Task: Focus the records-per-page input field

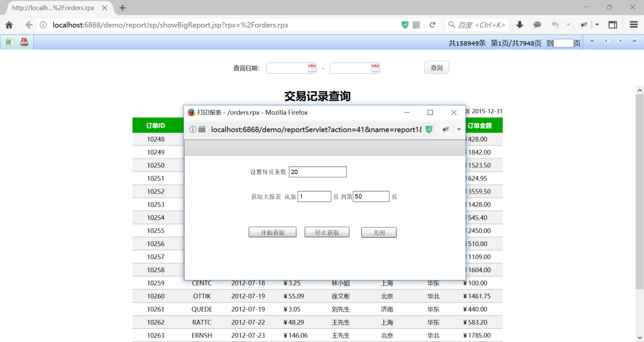Action: pos(317,172)
